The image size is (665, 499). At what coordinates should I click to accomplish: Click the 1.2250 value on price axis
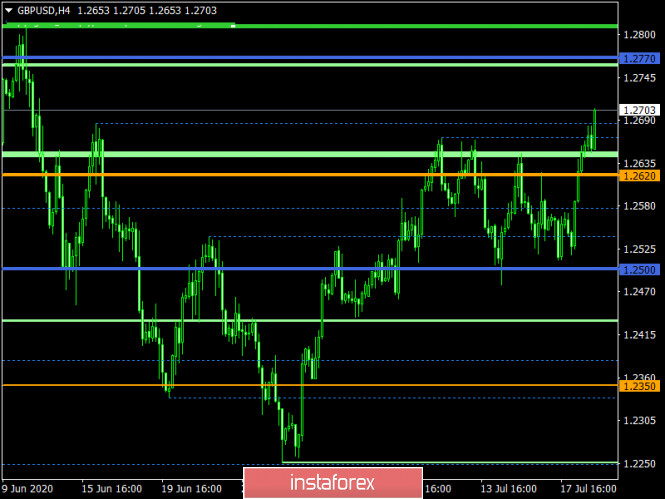pos(639,464)
